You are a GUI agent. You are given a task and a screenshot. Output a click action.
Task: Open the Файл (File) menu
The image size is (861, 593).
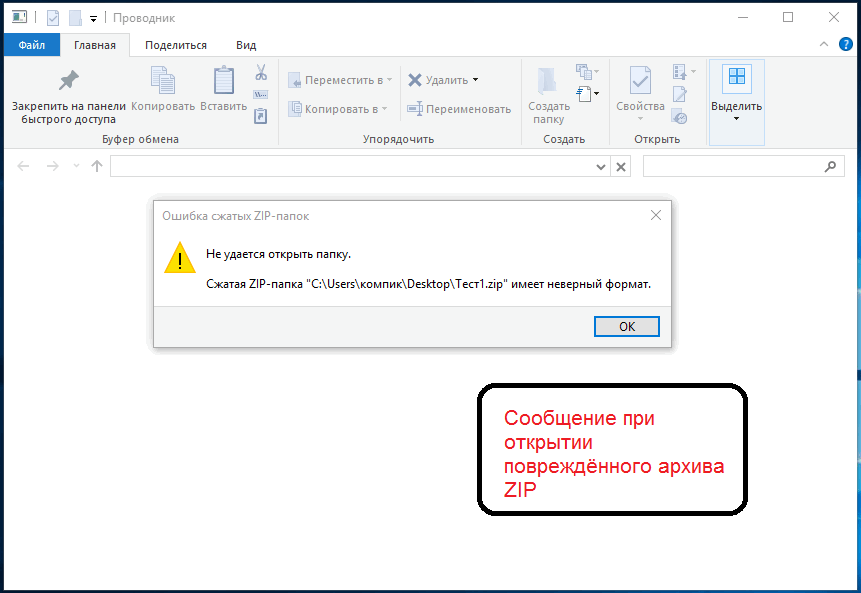pos(31,45)
